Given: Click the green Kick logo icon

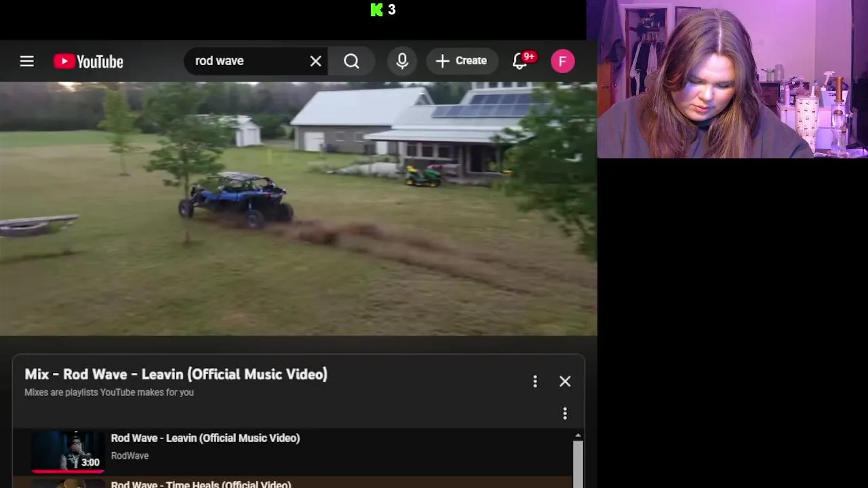Looking at the screenshot, I should [377, 9].
